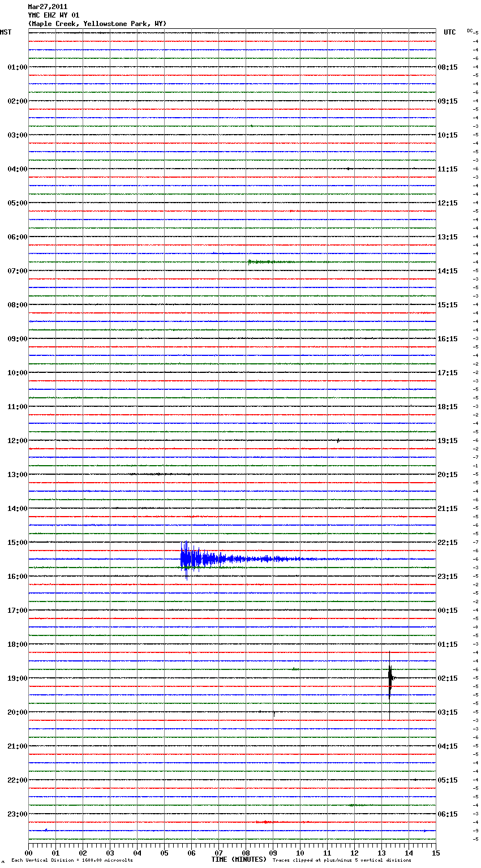Click the green dot on the trace before 03:00
This screenshot has height=868, width=481.
(x=251, y=126)
